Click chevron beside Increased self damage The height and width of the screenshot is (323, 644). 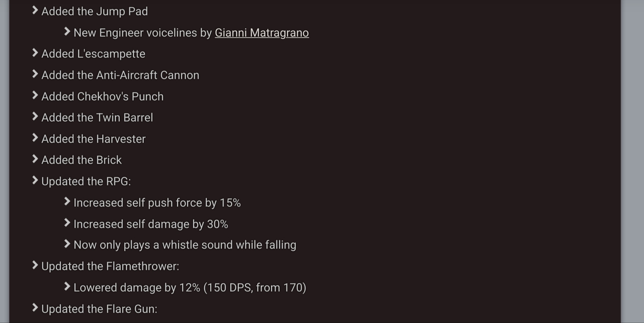(67, 223)
